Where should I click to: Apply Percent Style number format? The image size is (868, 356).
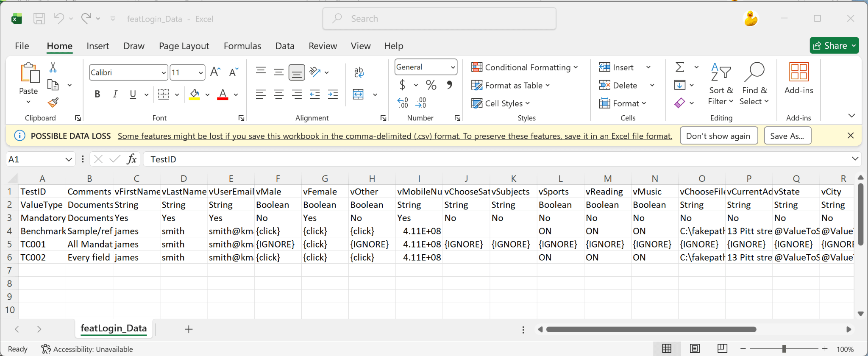coord(431,85)
